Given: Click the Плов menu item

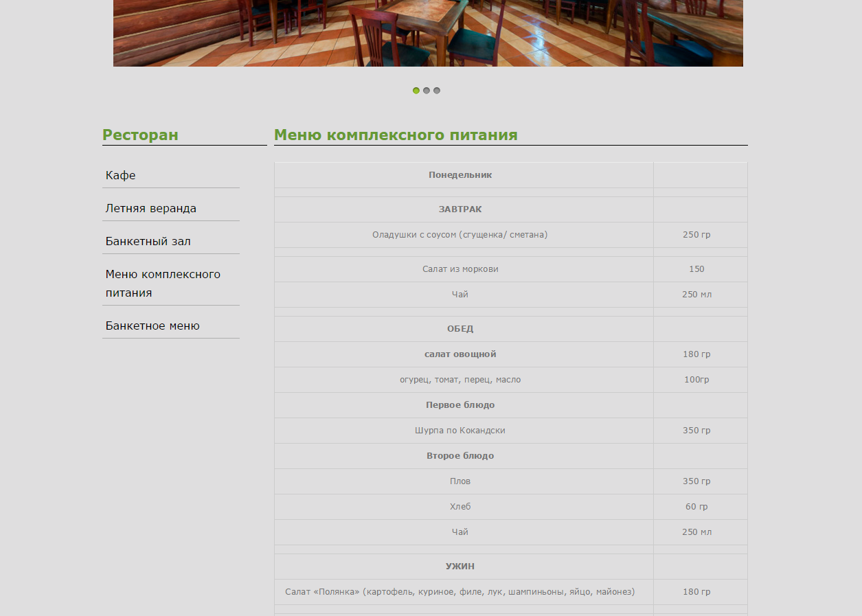Looking at the screenshot, I should coord(460,481).
